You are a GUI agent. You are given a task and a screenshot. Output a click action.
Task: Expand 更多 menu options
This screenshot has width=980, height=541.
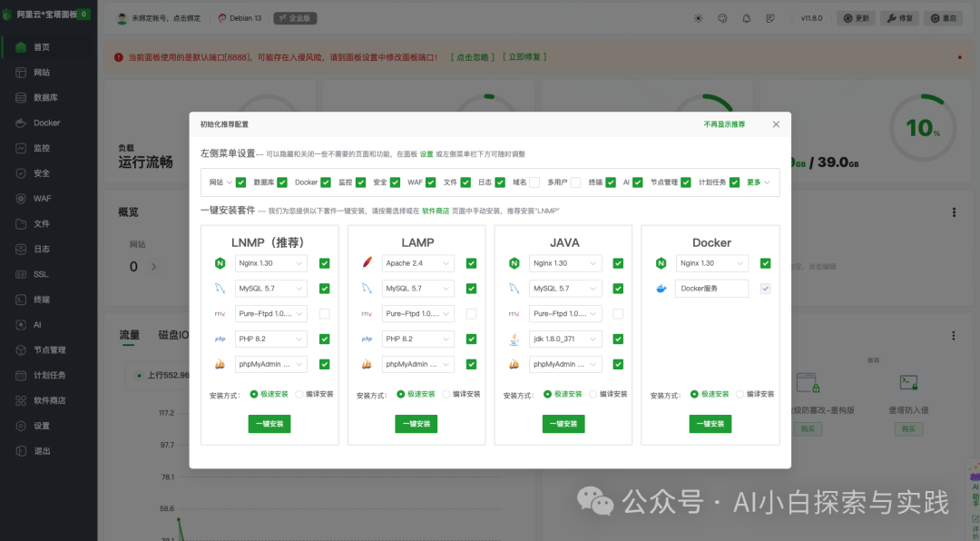758,182
